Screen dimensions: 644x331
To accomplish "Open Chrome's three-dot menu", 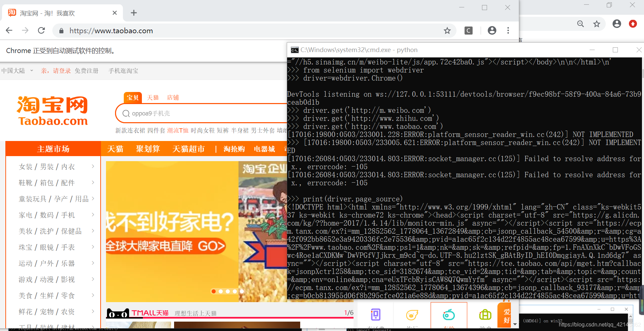I will coord(508,31).
